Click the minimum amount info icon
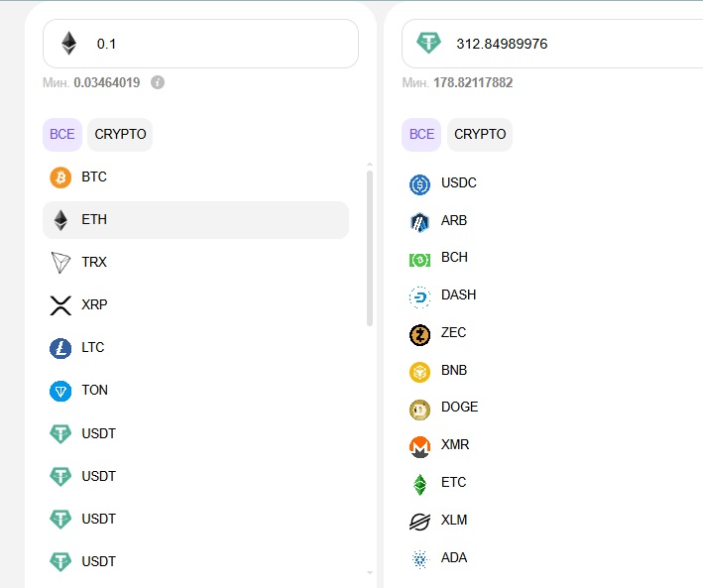The image size is (703, 588). coord(158,82)
